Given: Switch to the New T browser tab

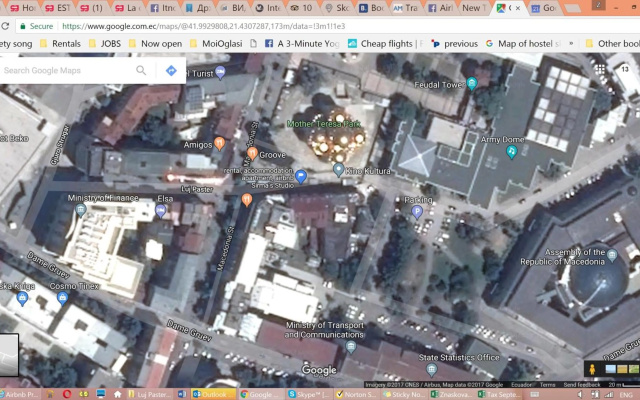Looking at the screenshot, I should 473,8.
